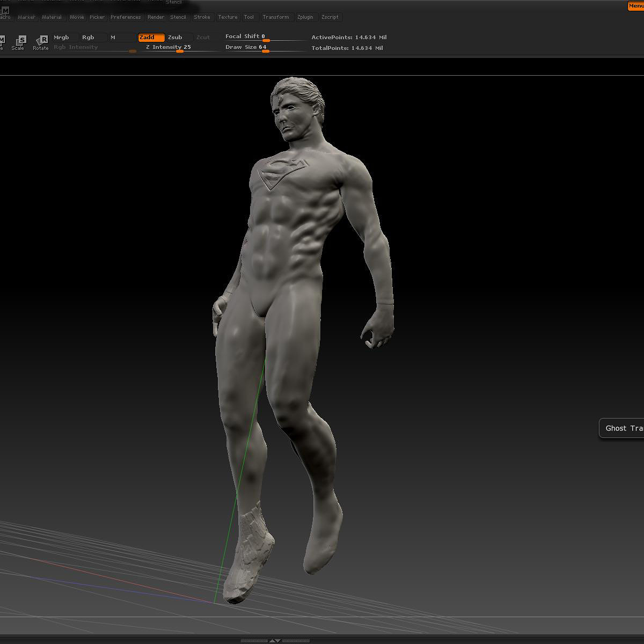Click the bottom tray divider arrows

pyautogui.click(x=275, y=640)
